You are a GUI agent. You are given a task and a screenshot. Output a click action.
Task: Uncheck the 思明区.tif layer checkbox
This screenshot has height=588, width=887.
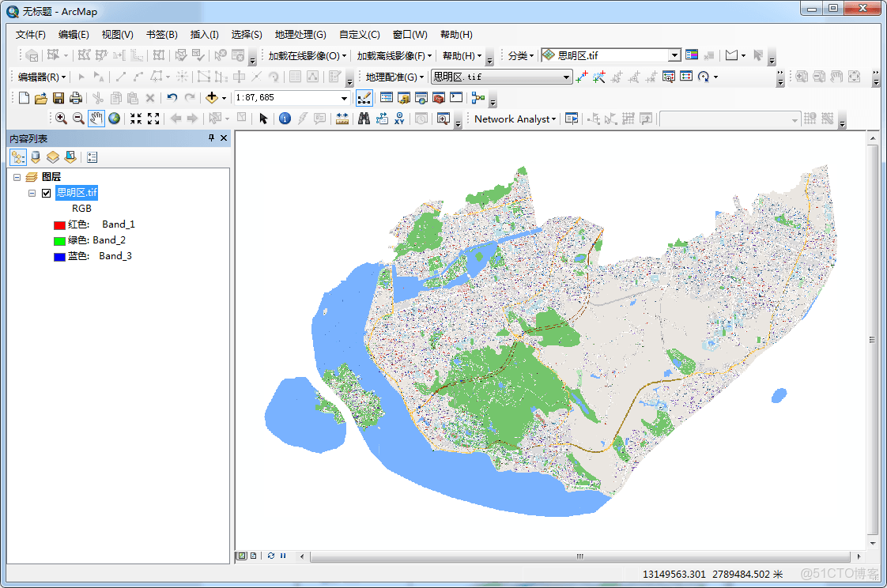(46, 193)
